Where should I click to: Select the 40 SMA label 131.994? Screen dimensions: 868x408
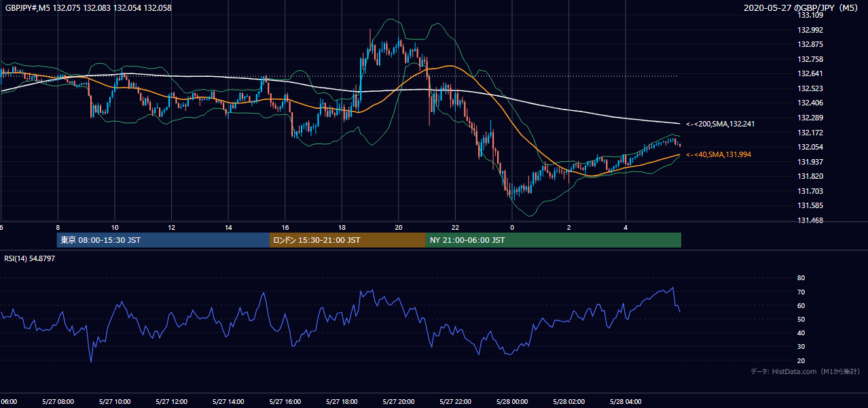719,155
